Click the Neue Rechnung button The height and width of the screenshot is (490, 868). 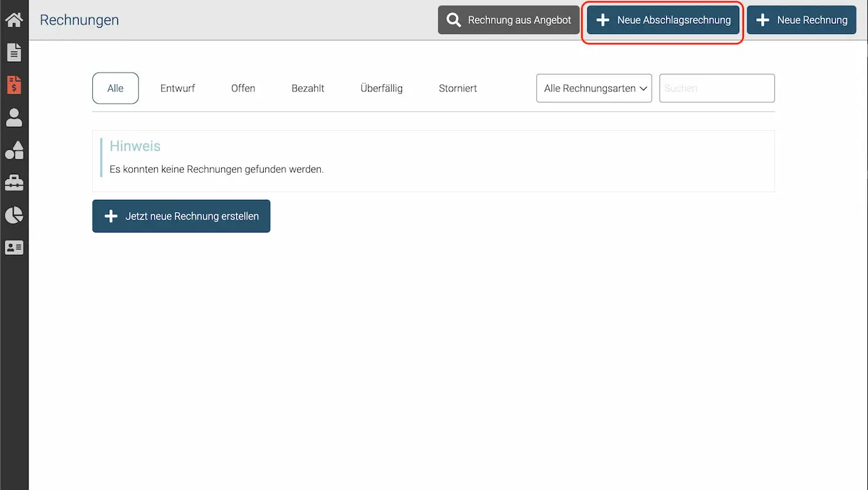(802, 20)
